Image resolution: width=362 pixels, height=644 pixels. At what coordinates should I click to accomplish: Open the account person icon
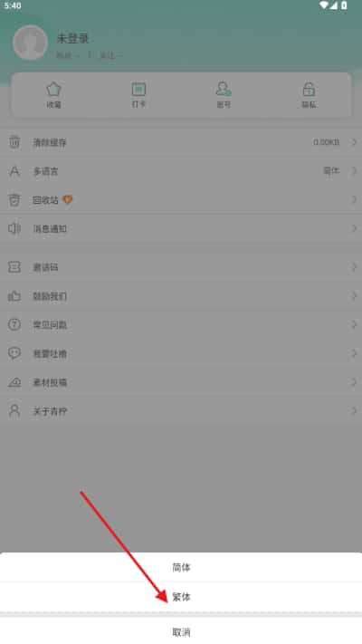click(x=224, y=89)
